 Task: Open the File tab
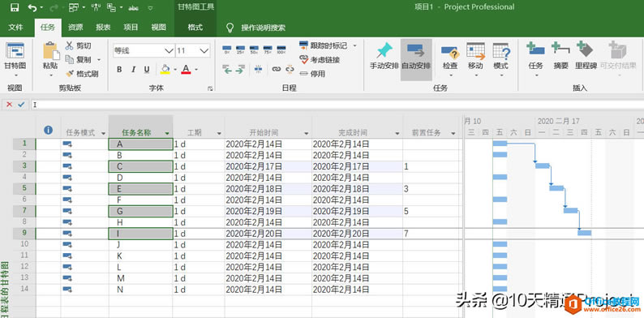click(x=15, y=28)
